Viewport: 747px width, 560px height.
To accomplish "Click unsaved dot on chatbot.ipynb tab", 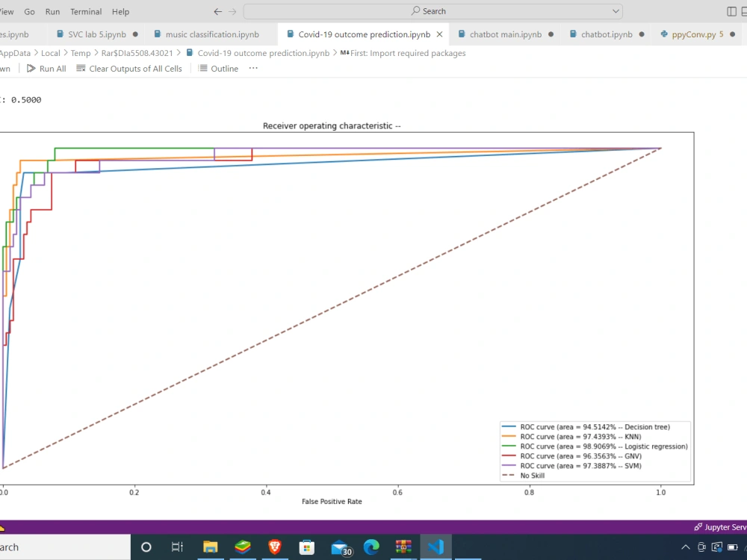I will point(642,34).
